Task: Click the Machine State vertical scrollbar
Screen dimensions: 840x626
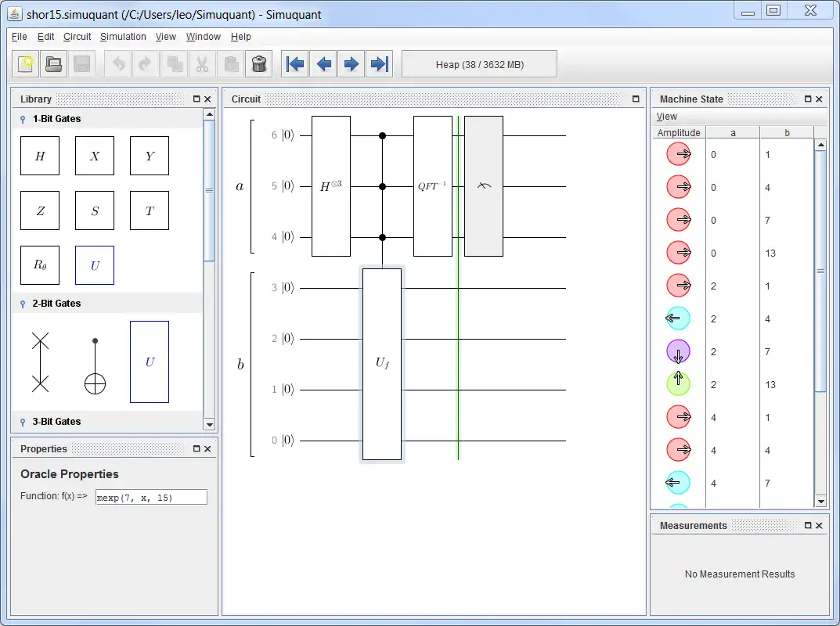Action: pyautogui.click(x=820, y=270)
